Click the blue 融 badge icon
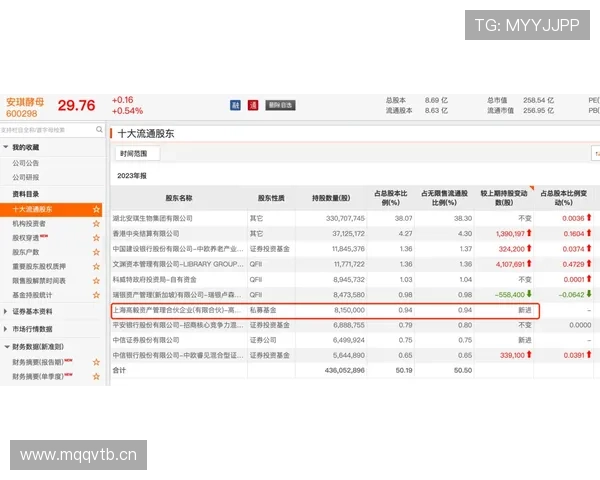Screen dimensions: 600x480 235,105
